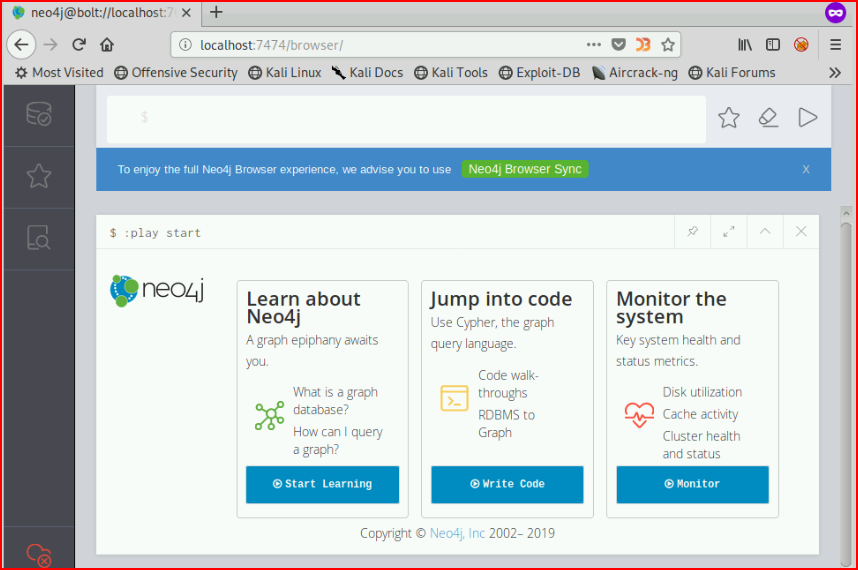Screen dimensions: 858x570
Task: Open the Exploit-DB bookmark
Action: pos(539,73)
